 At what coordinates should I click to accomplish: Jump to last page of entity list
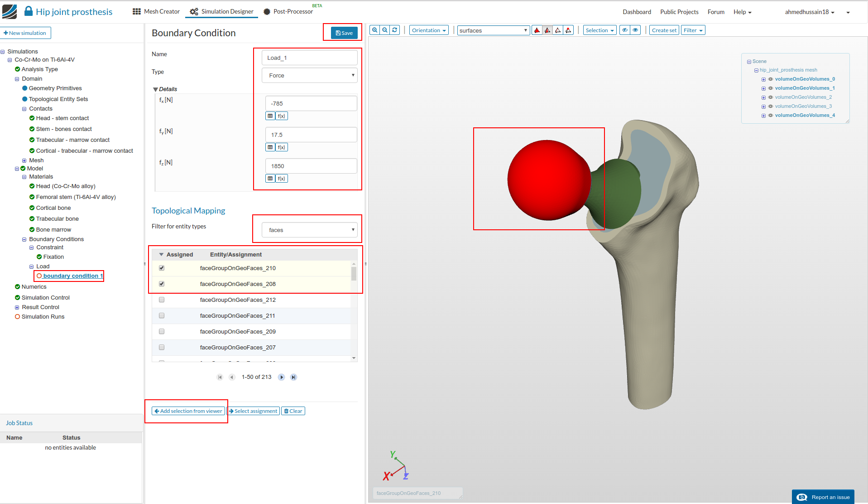point(293,377)
